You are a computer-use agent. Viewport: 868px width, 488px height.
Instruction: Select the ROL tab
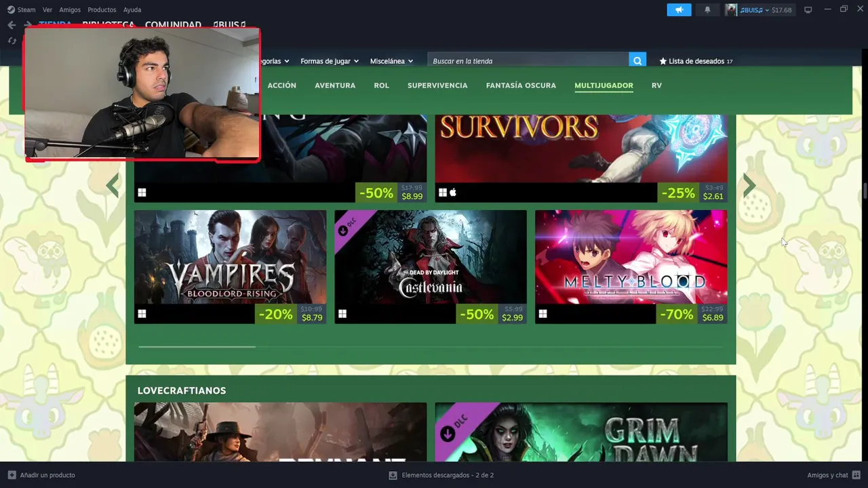[382, 85]
